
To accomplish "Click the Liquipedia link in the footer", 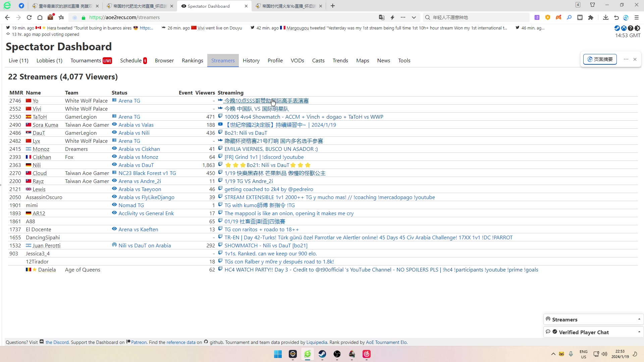I will pyautogui.click(x=317, y=342).
